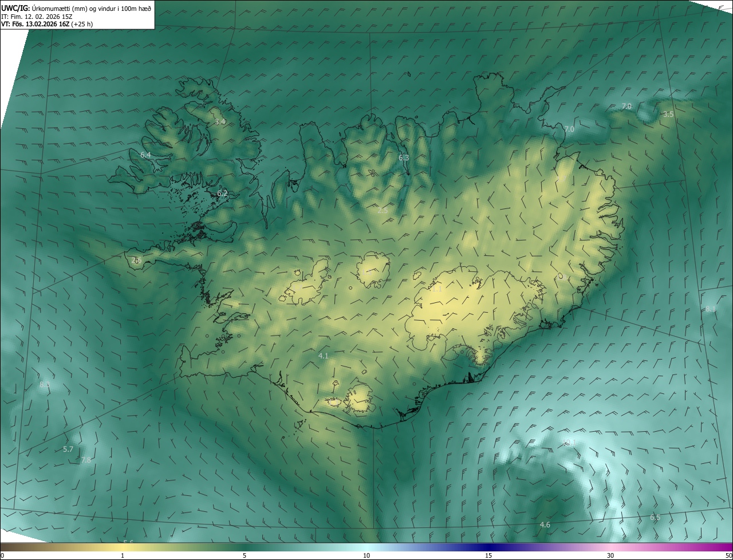
Task: Click the initial time 'IT: Fim. 12. 02. 2026 15Z'
Action: pos(36,17)
